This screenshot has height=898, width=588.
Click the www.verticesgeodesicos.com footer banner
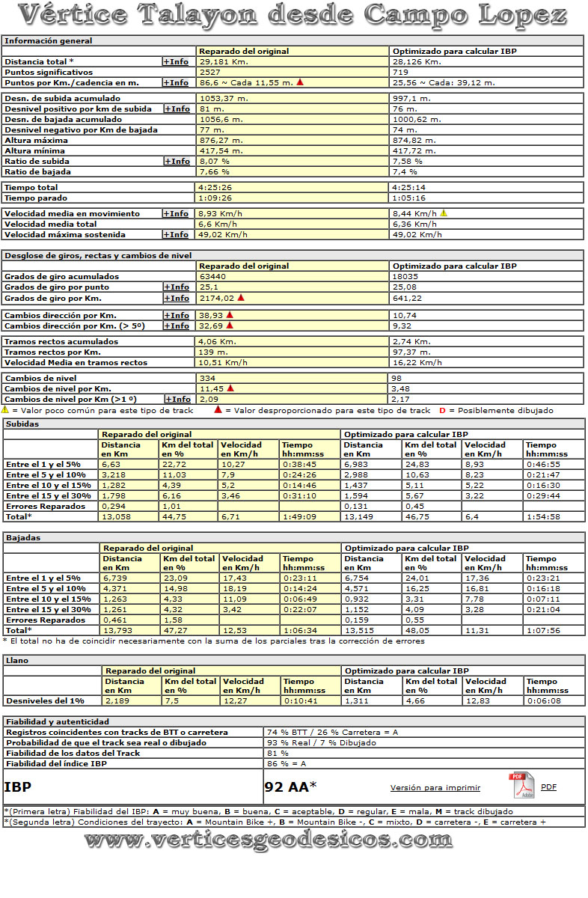[x=268, y=841]
